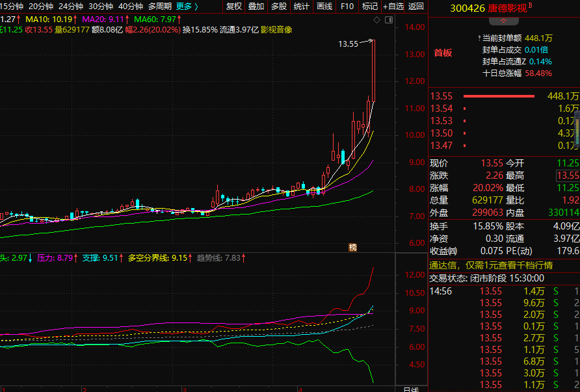Click the 日线 label at chart bottom
This screenshot has width=580, height=392.
(411, 389)
